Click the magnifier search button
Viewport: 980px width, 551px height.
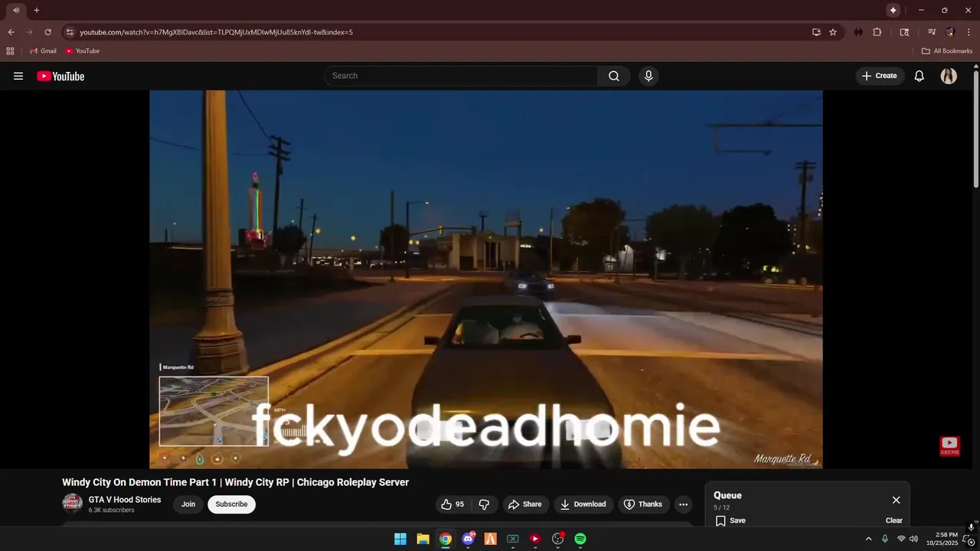coord(614,76)
